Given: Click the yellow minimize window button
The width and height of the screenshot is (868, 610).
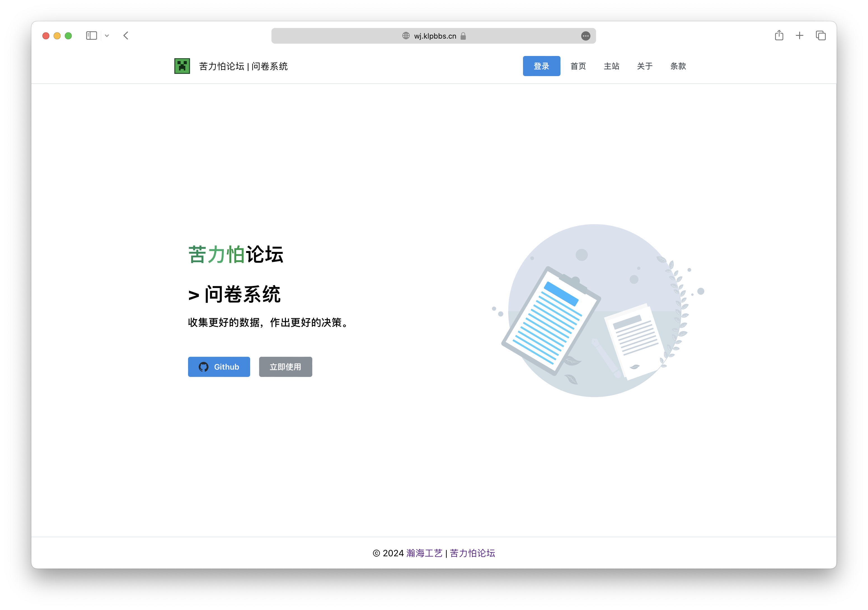Looking at the screenshot, I should (x=57, y=36).
